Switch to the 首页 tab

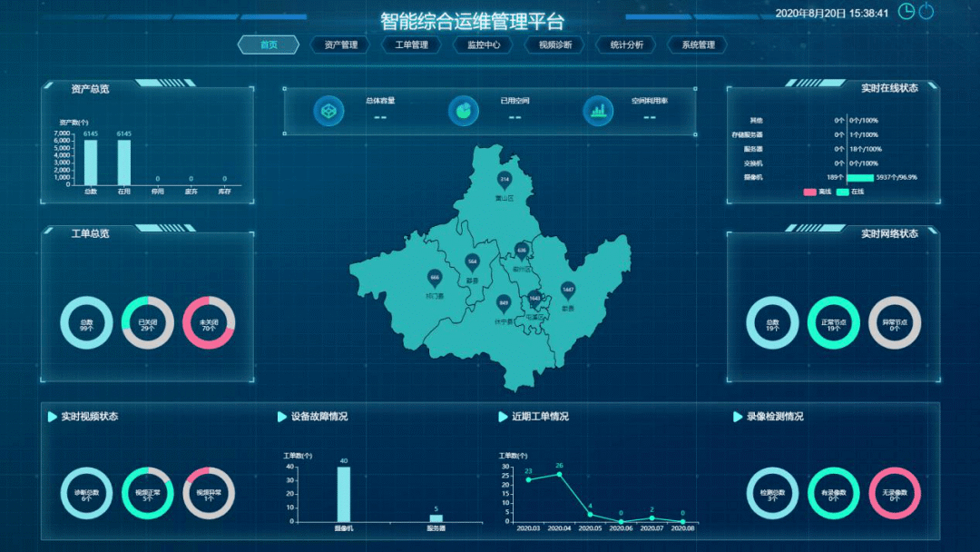click(269, 45)
